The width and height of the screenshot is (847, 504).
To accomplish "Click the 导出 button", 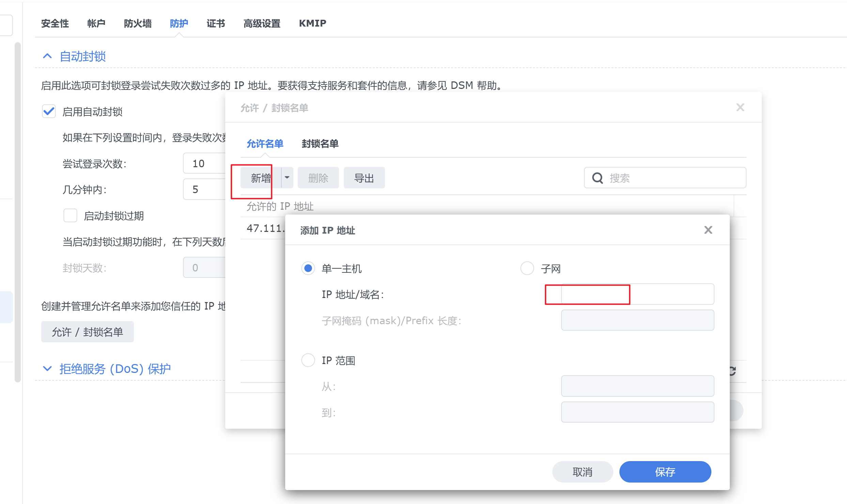I will [x=364, y=178].
